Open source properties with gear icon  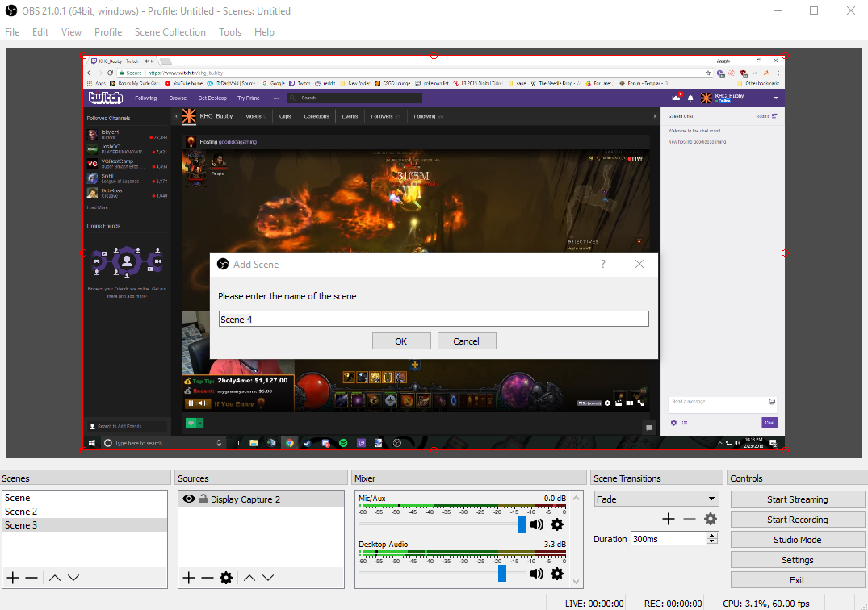(x=225, y=578)
